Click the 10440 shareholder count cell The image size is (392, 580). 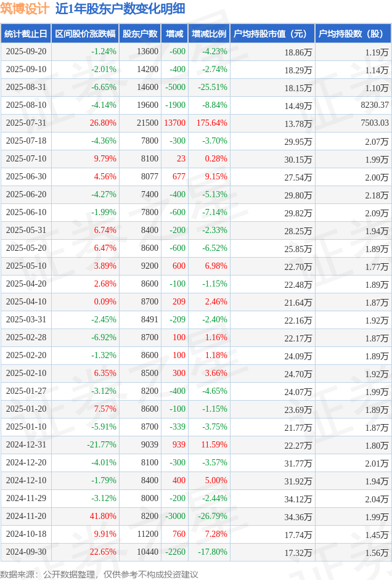pyautogui.click(x=147, y=552)
